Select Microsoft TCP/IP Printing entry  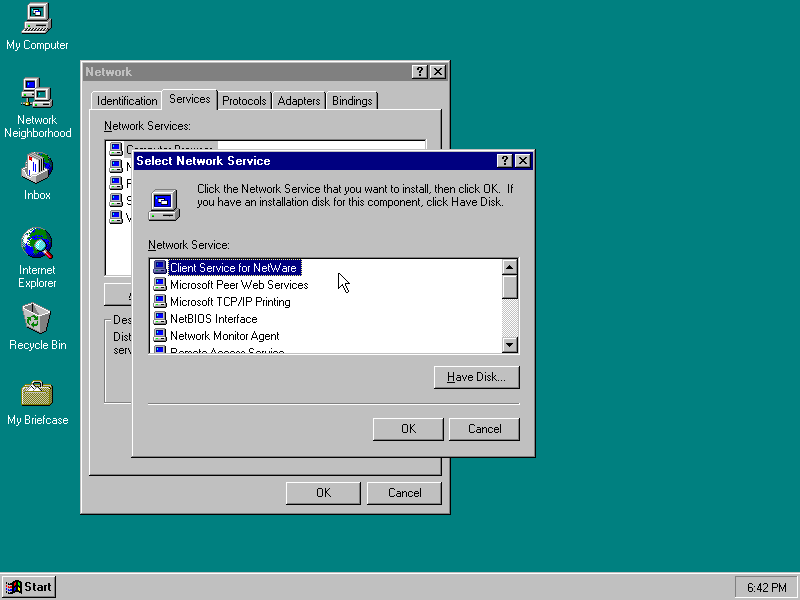[230, 302]
